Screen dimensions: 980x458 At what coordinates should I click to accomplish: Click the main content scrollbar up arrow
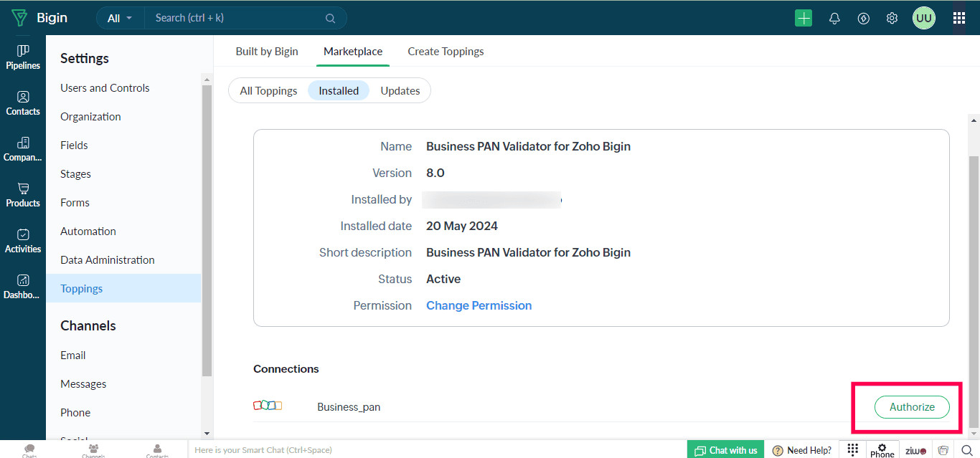point(974,119)
